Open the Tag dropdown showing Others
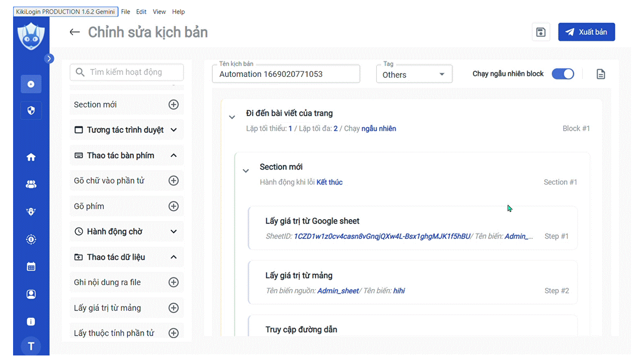Screen dimensions: 644x362 (x=414, y=74)
